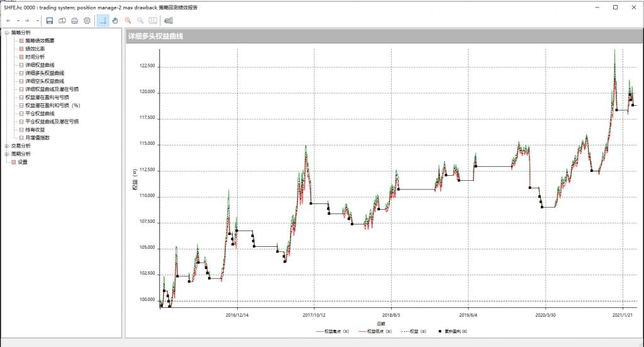Image resolution: width=644 pixels, height=347 pixels.
Task: Open 时间分析 in the tree
Action: click(x=35, y=57)
